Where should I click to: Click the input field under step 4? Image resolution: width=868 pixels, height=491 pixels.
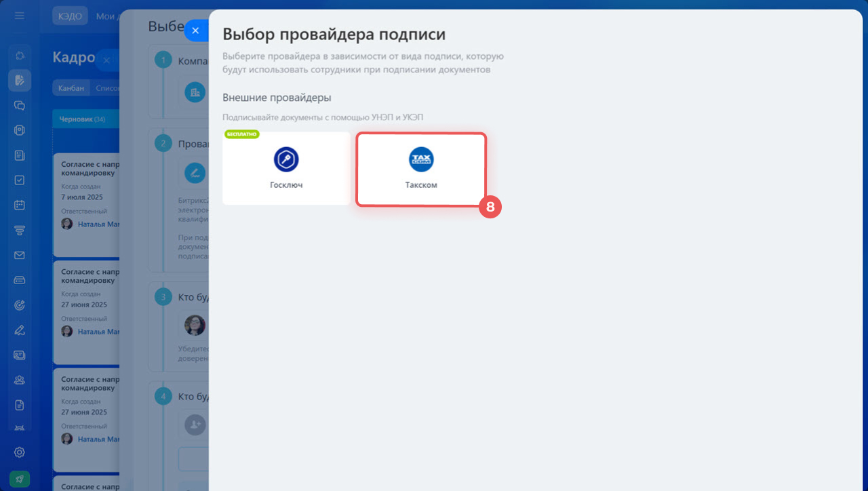193,459
